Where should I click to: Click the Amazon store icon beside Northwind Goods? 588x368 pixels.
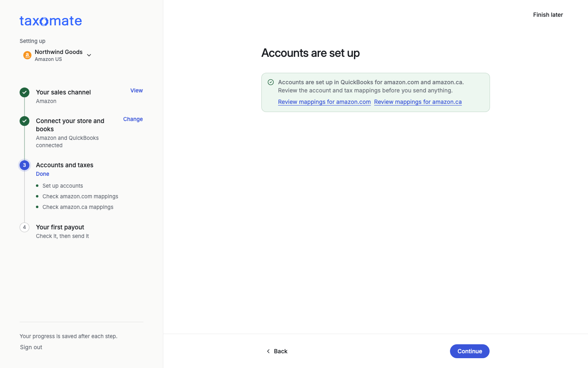pos(27,55)
